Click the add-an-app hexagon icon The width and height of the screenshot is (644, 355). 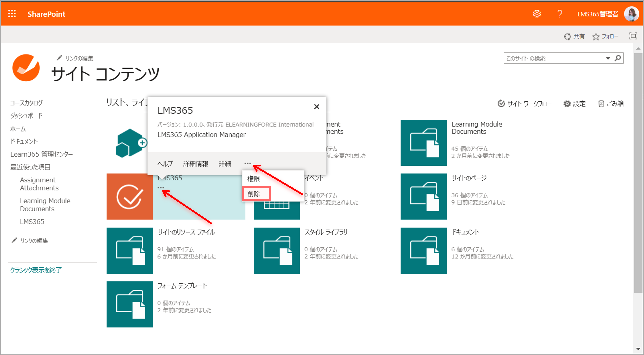coord(131,143)
